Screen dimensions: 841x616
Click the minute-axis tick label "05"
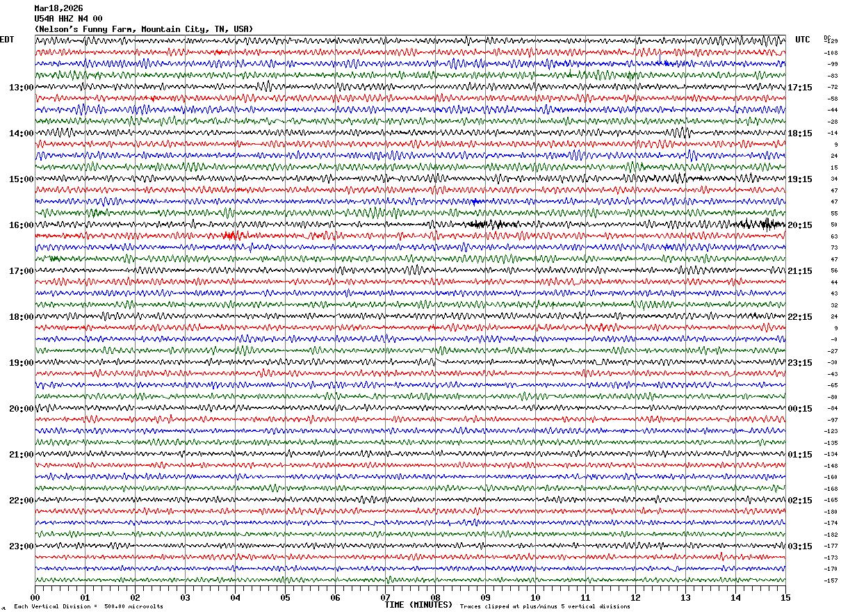coord(285,597)
